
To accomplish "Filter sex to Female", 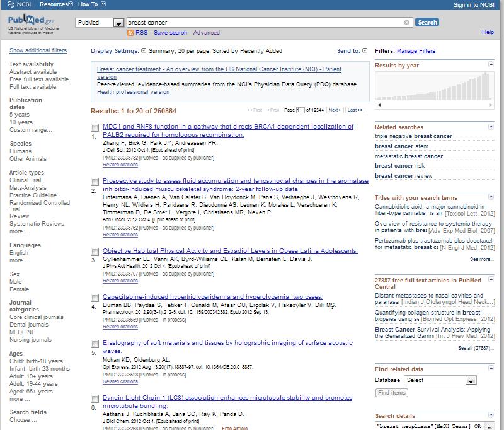I will click(x=19, y=289).
